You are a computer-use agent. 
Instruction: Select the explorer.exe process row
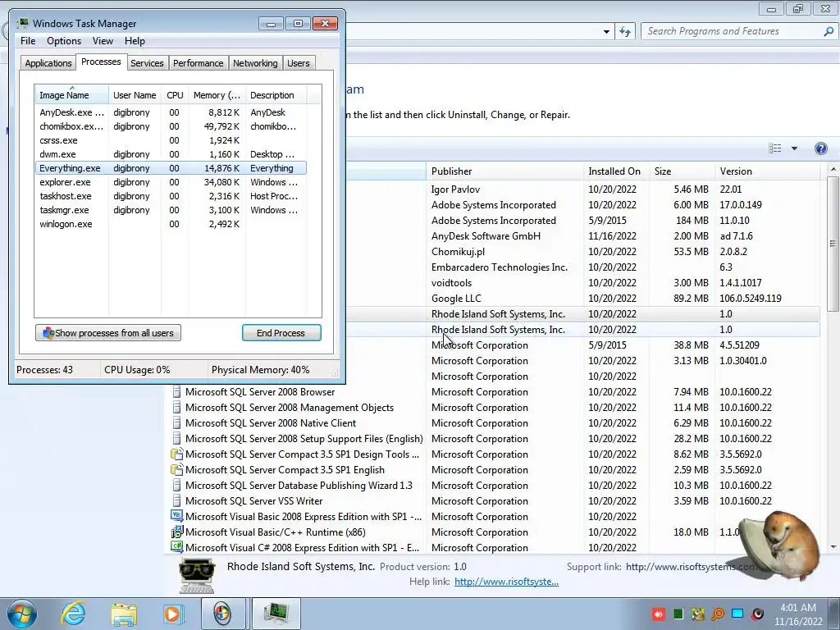[x=171, y=182]
